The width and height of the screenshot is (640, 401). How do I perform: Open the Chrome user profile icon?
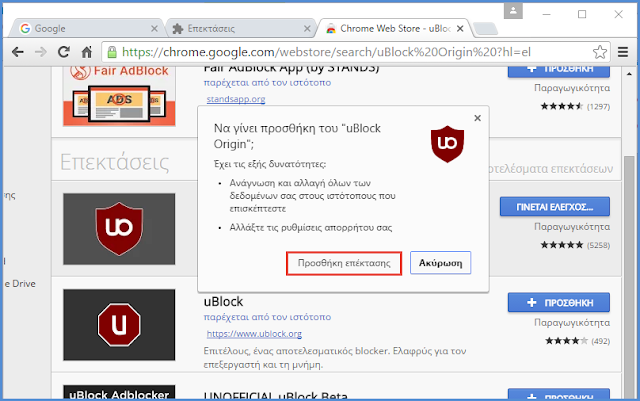pos(513,11)
